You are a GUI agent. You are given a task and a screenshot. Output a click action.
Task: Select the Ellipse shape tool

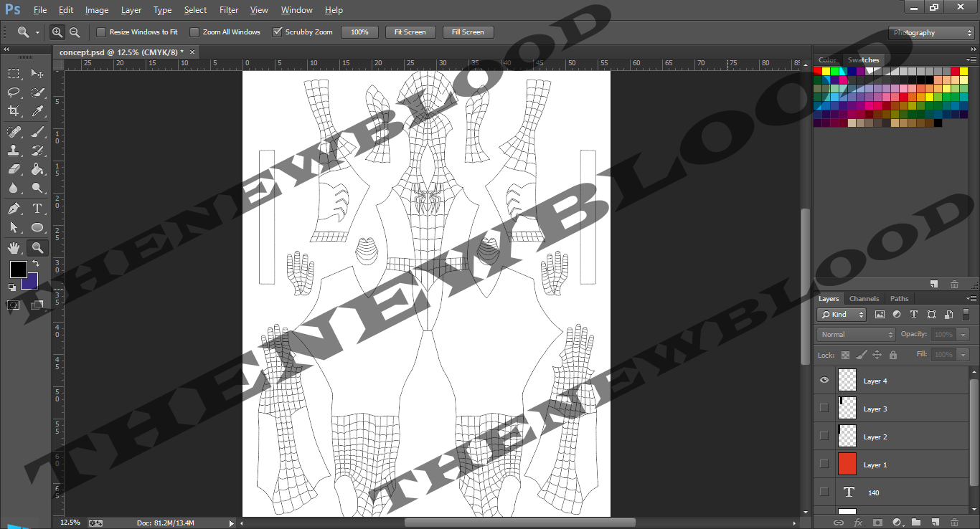[37, 227]
